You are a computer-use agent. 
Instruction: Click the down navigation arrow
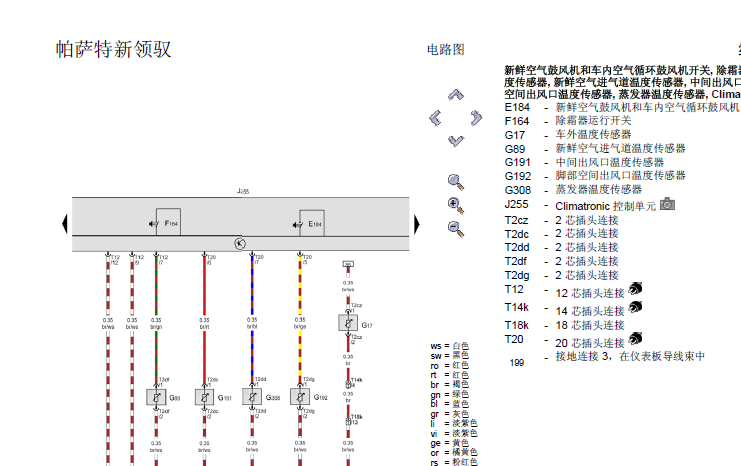point(456,141)
